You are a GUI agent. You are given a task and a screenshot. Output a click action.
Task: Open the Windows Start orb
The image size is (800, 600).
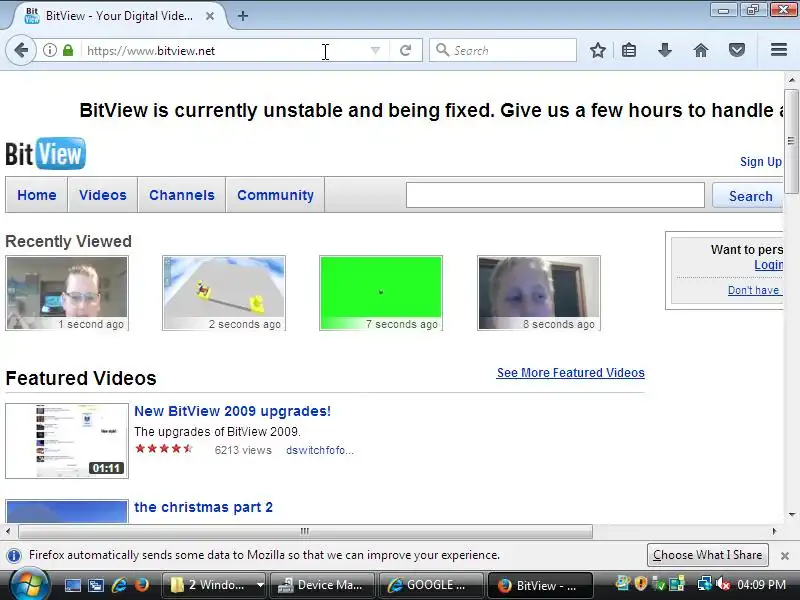click(30, 585)
